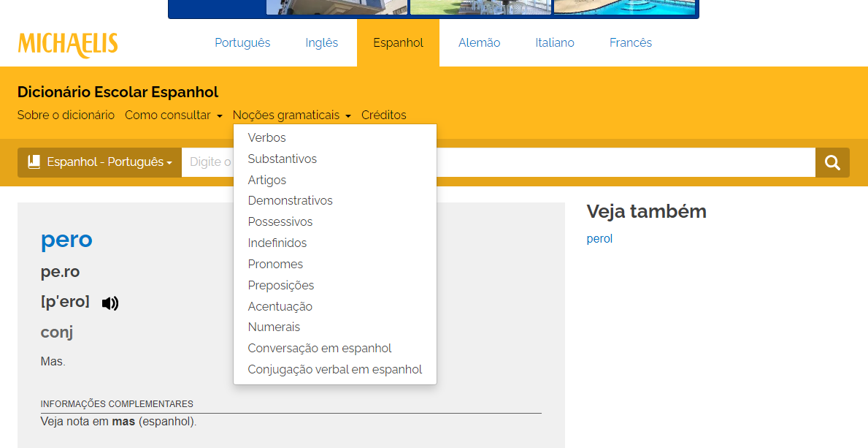Switch to the Inglês dictionary tab
Image resolution: width=868 pixels, height=448 pixels.
[322, 42]
